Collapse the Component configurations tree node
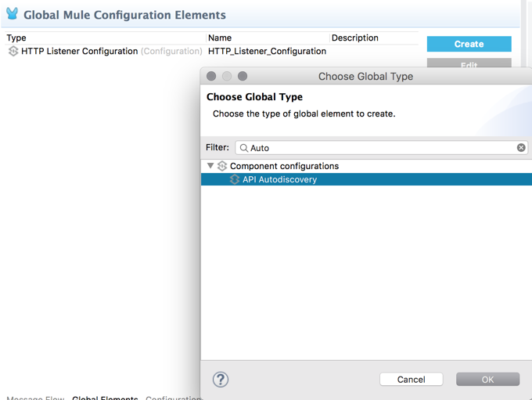 pos(210,166)
